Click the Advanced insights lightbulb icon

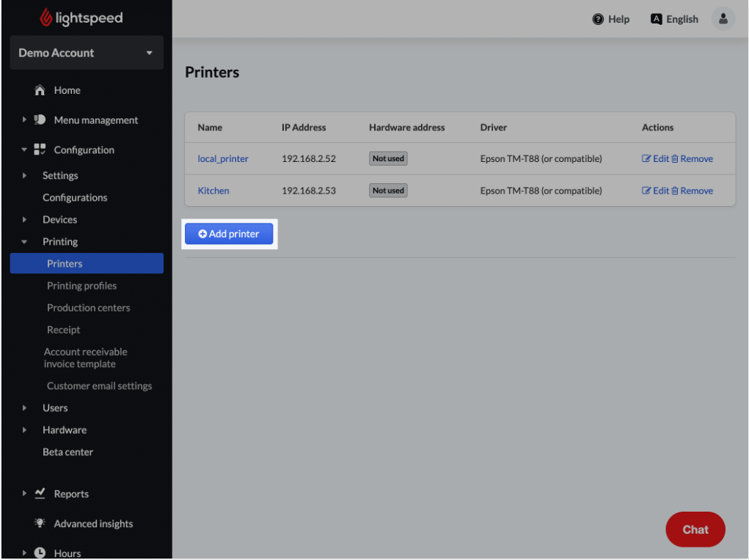pyautogui.click(x=40, y=523)
